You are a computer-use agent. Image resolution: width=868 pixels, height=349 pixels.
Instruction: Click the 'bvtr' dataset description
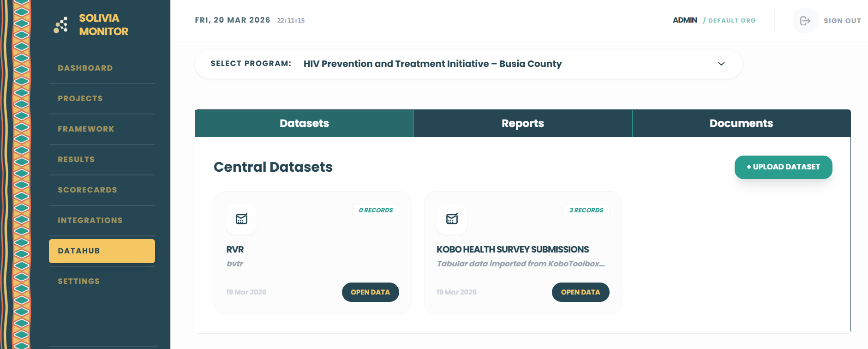[235, 264]
